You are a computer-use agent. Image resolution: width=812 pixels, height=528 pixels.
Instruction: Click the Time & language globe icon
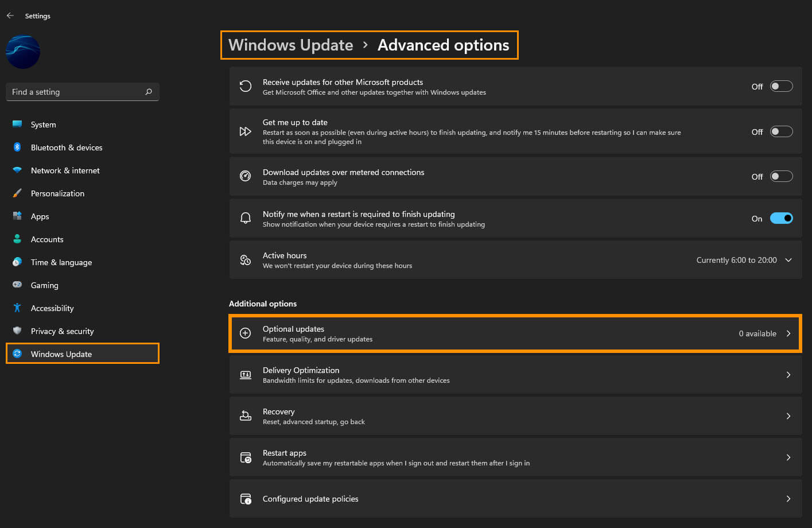click(17, 262)
